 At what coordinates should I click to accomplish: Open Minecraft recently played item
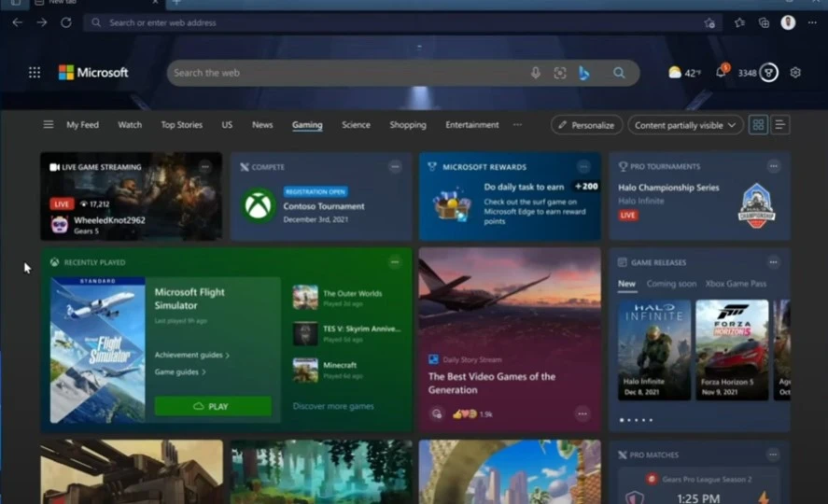point(329,370)
